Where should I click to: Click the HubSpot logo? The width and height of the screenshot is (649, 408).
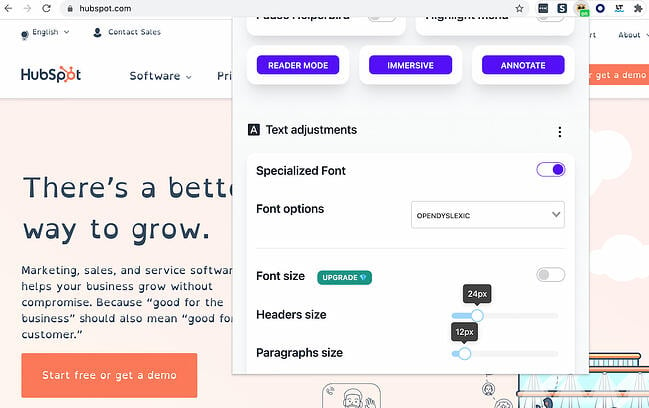tap(51, 75)
